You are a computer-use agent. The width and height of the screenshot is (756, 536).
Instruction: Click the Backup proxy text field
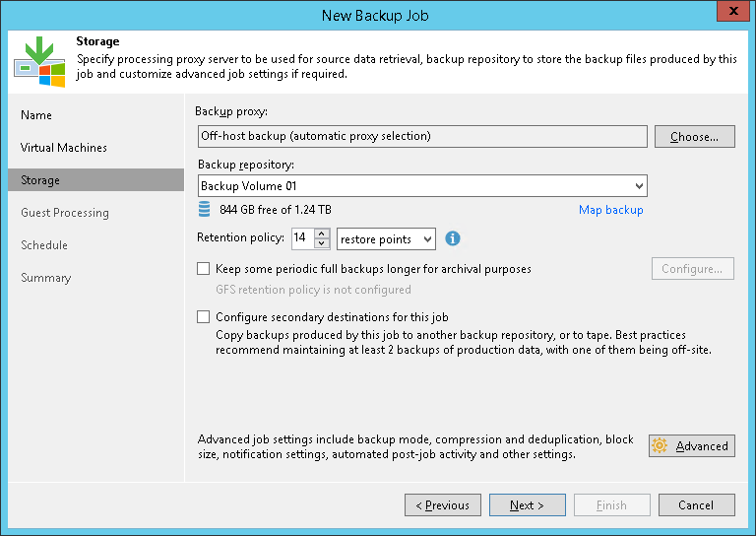point(421,136)
